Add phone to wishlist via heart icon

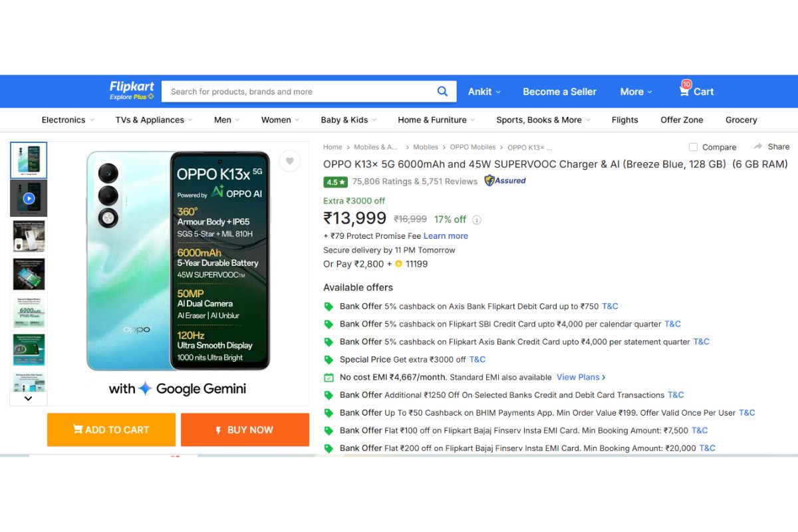point(290,161)
